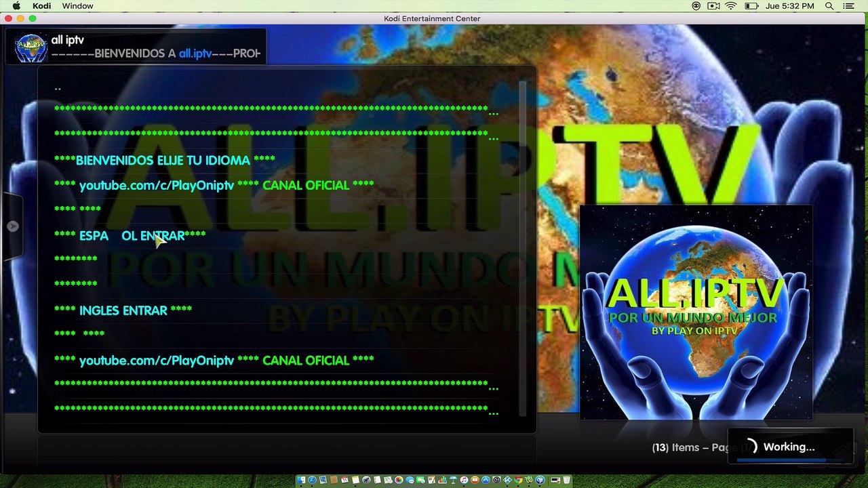The height and width of the screenshot is (488, 868).
Task: Open Calendar in the dock
Action: (x=344, y=480)
